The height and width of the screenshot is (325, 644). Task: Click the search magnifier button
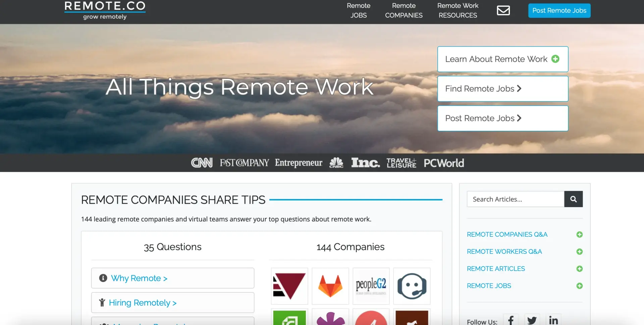pos(573,199)
